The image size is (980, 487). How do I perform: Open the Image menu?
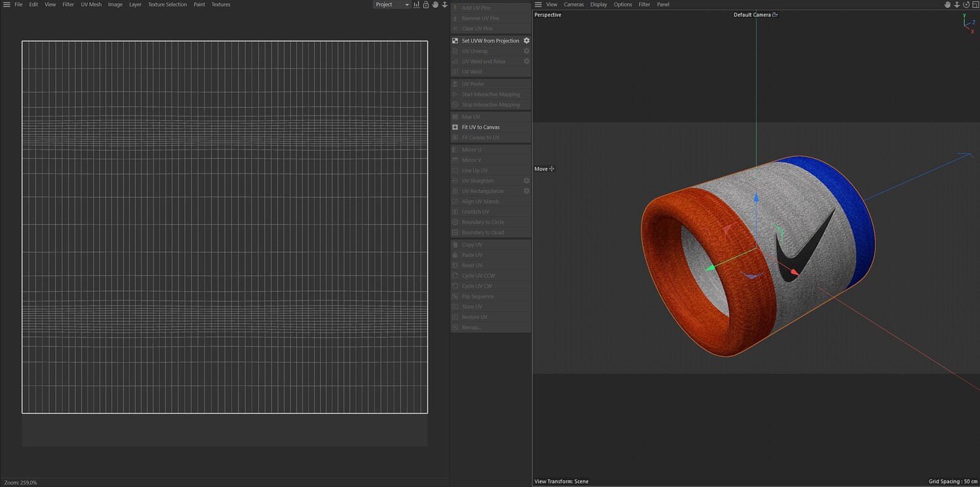(x=115, y=5)
